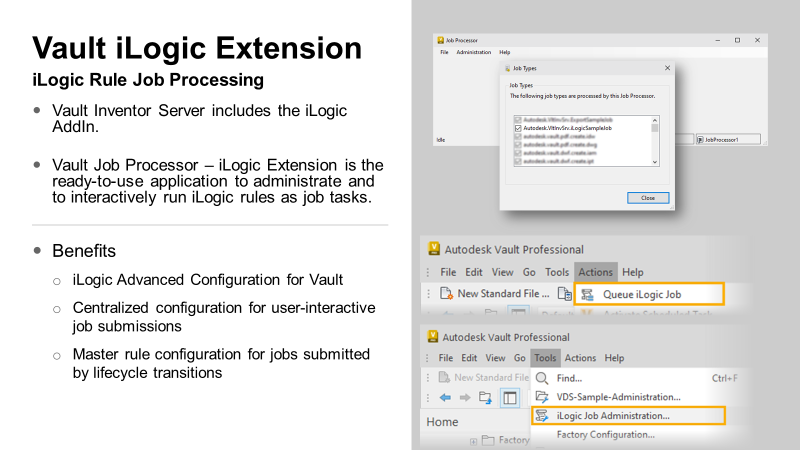Image resolution: width=800 pixels, height=450 pixels.
Task: Expand the Factory tree node
Action: pos(474,441)
